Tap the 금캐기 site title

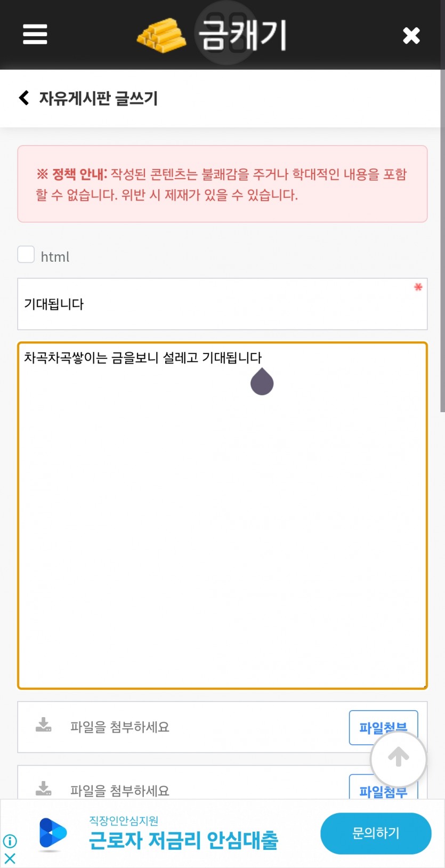click(x=242, y=35)
